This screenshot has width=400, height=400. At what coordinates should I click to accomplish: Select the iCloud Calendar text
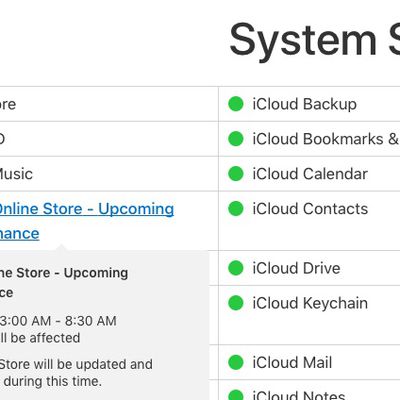(310, 174)
